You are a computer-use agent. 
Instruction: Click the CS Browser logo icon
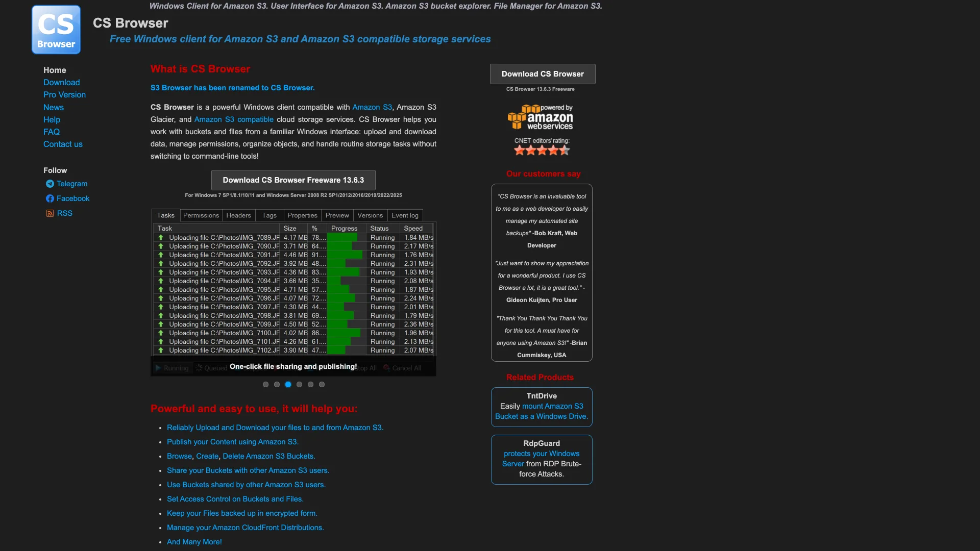(x=56, y=30)
